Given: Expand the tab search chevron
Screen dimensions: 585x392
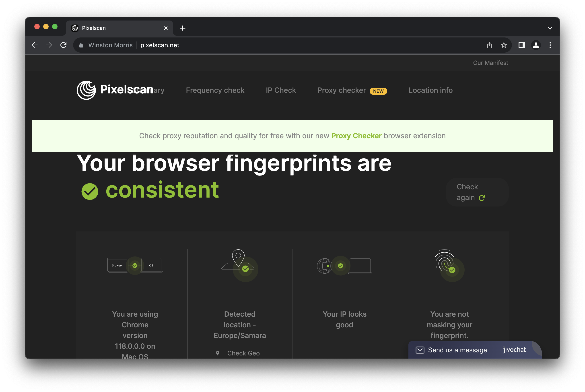Looking at the screenshot, I should (x=550, y=28).
